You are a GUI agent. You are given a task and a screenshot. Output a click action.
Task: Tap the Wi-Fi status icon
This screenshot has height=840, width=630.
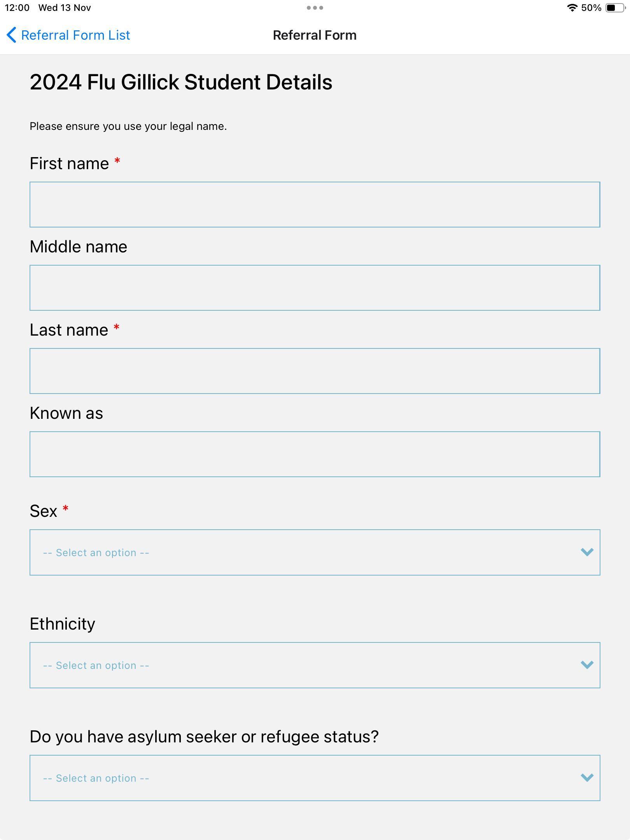click(572, 8)
